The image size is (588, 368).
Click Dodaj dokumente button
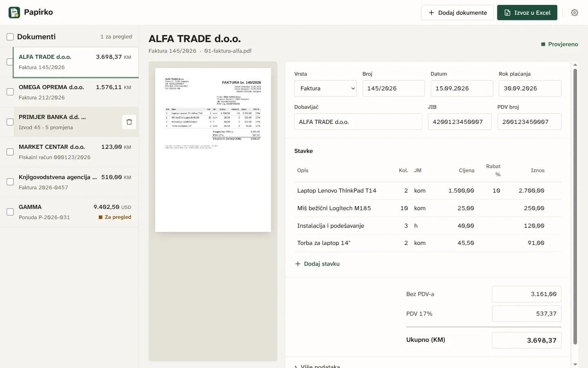(457, 13)
